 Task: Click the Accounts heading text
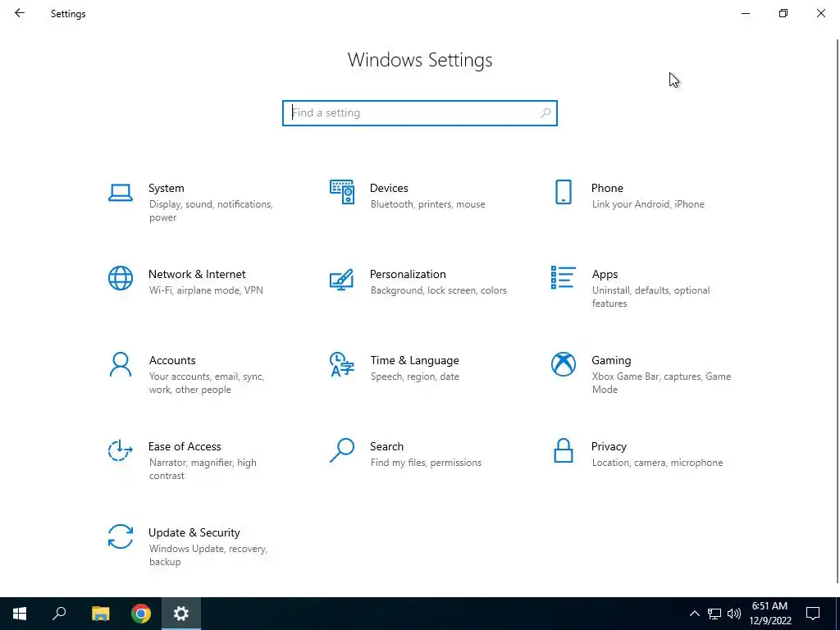click(172, 361)
